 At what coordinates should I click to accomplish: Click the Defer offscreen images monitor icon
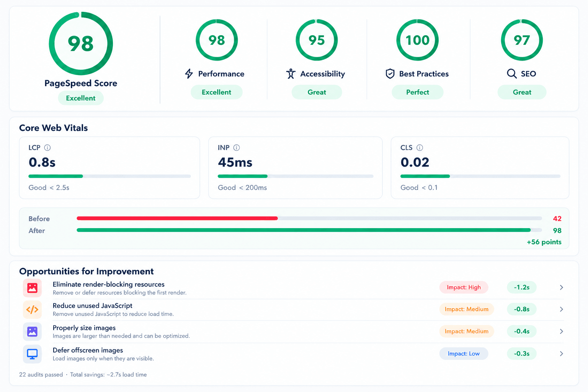point(32,354)
